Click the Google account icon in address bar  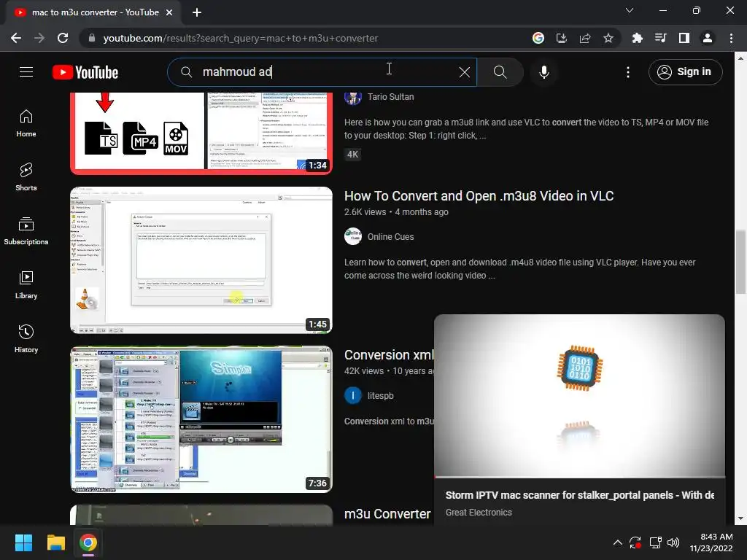pyautogui.click(x=538, y=38)
